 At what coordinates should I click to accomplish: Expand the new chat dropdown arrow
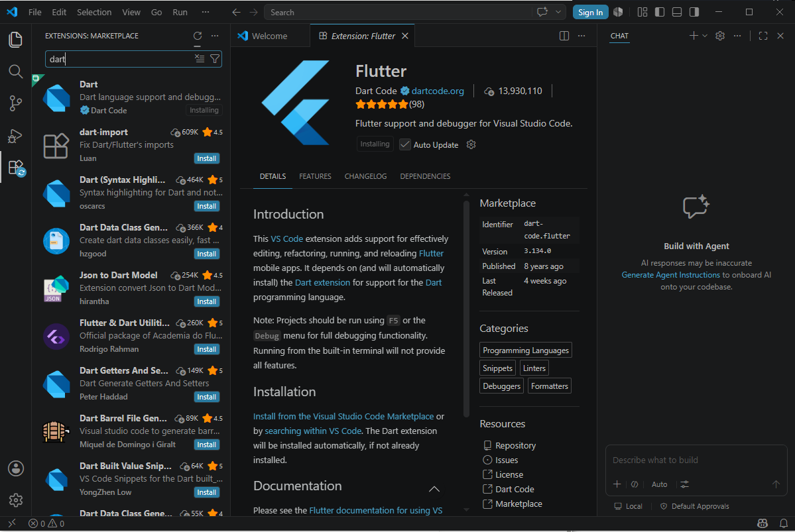pos(705,36)
